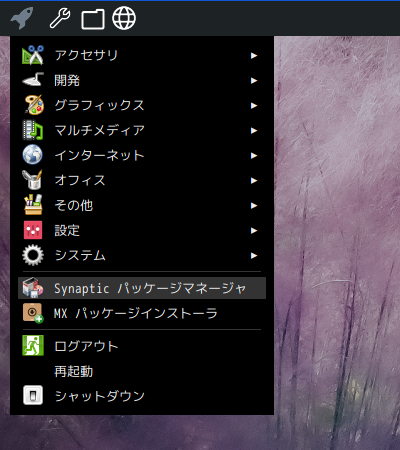Open the オフィス menu category label

tap(80, 180)
